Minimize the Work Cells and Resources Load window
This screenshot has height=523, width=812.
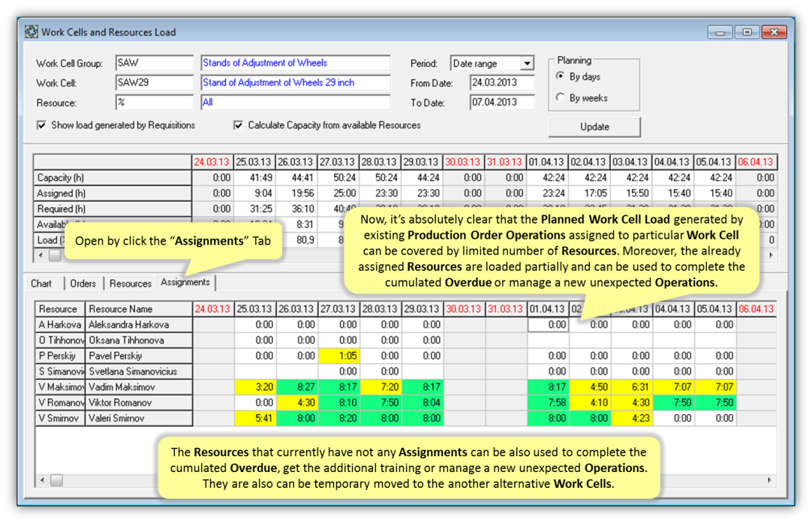[720, 32]
